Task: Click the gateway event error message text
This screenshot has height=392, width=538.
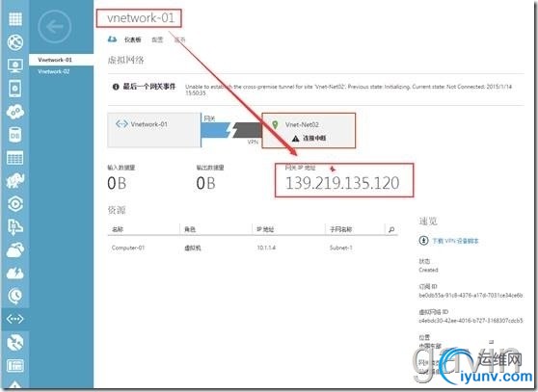Action: 348,90
